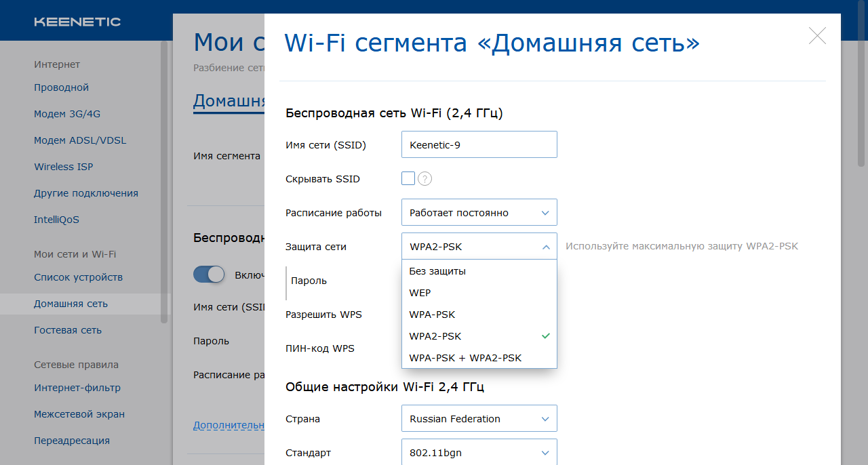The image size is (868, 465).
Task: Choose the WPA-PSK security option
Action: click(x=479, y=315)
